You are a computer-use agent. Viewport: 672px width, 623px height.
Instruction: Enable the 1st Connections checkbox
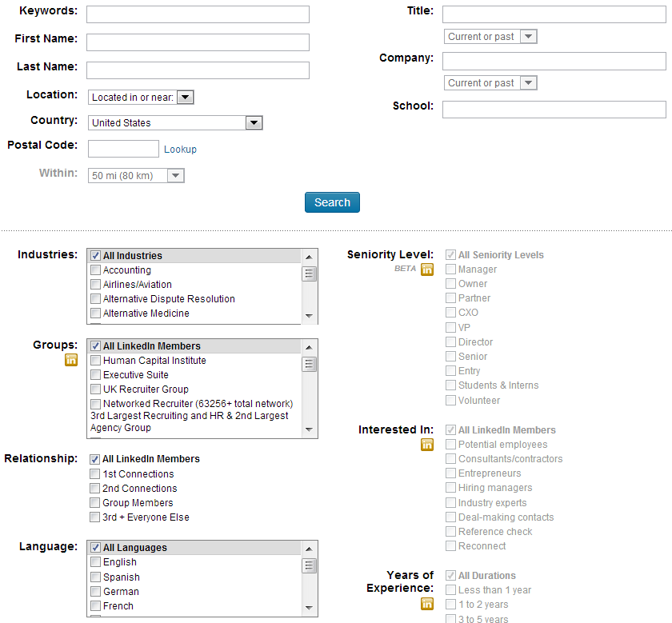coord(95,474)
